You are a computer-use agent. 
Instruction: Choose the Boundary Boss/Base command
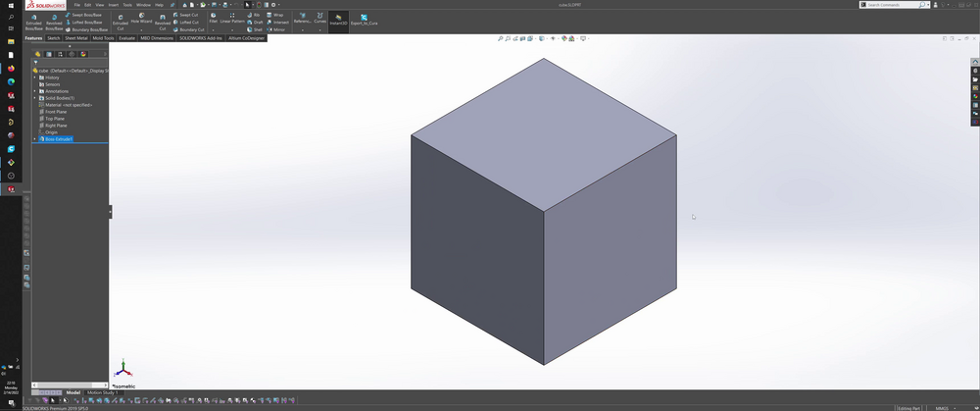pyautogui.click(x=87, y=29)
